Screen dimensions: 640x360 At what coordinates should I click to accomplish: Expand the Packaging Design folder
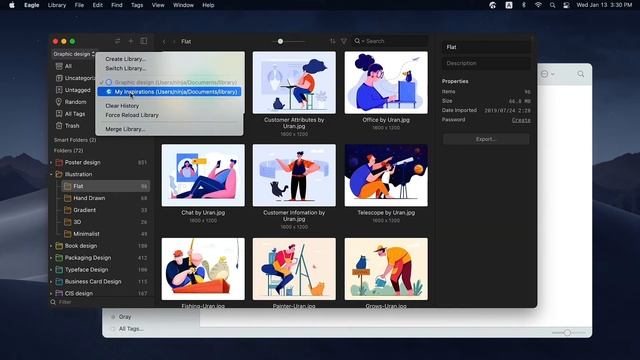tap(51, 258)
